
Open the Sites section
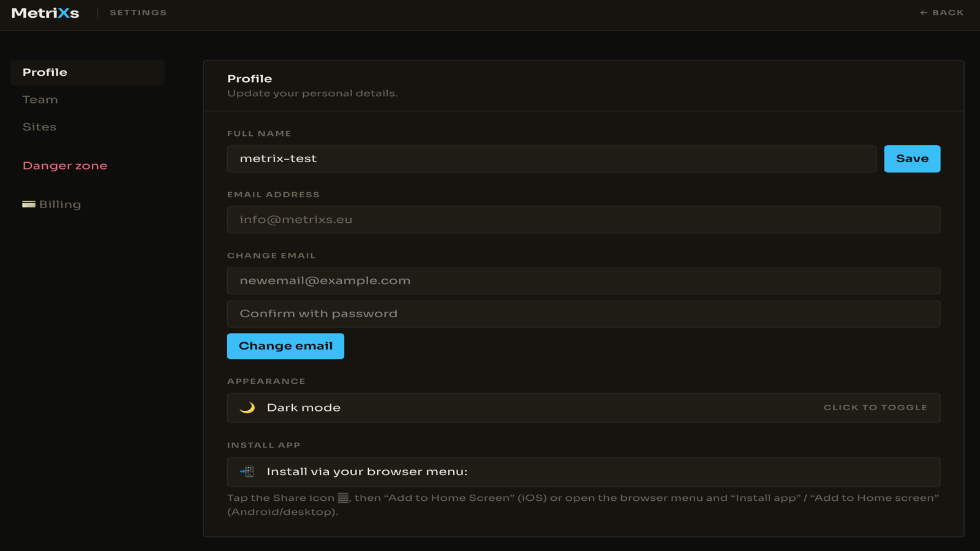click(39, 127)
